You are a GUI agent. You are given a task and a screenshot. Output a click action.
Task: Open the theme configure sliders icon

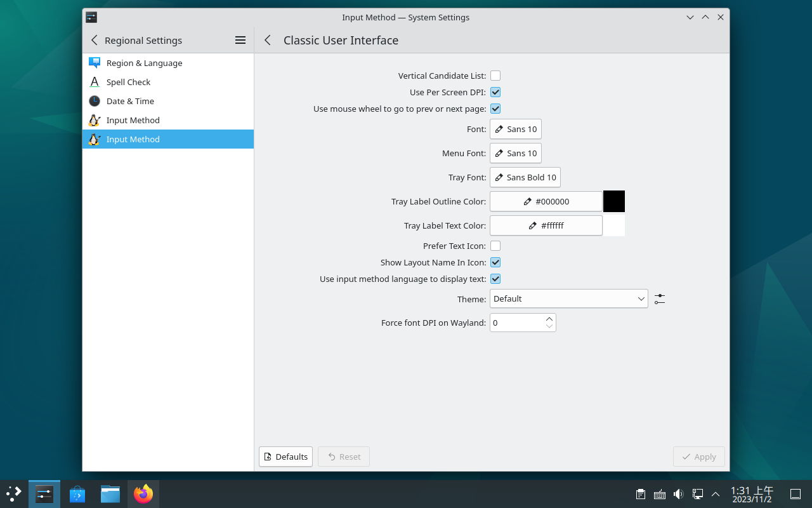[660, 298]
